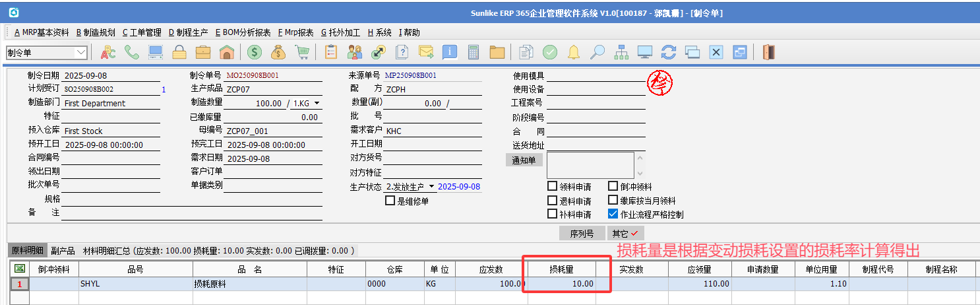Expand the 生产状态 dropdown

[x=431, y=187]
